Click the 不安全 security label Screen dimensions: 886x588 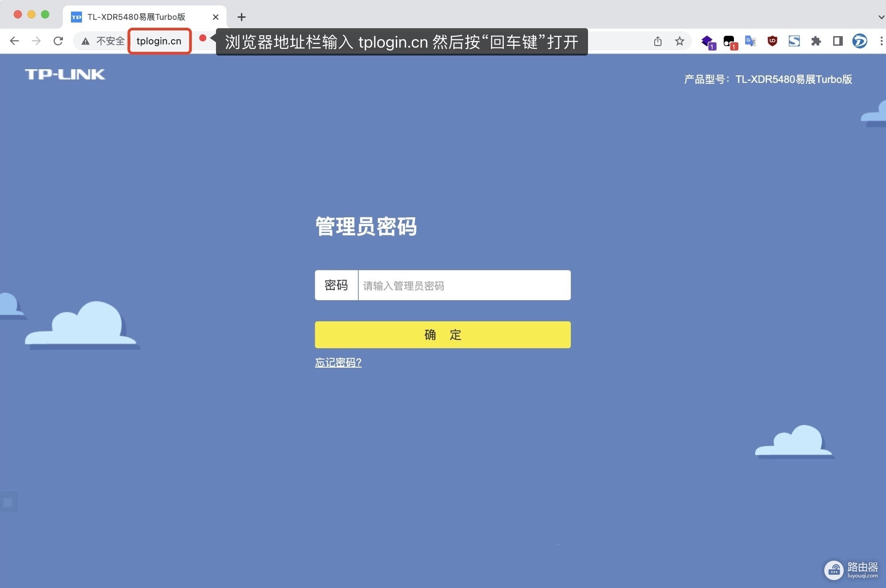click(110, 41)
